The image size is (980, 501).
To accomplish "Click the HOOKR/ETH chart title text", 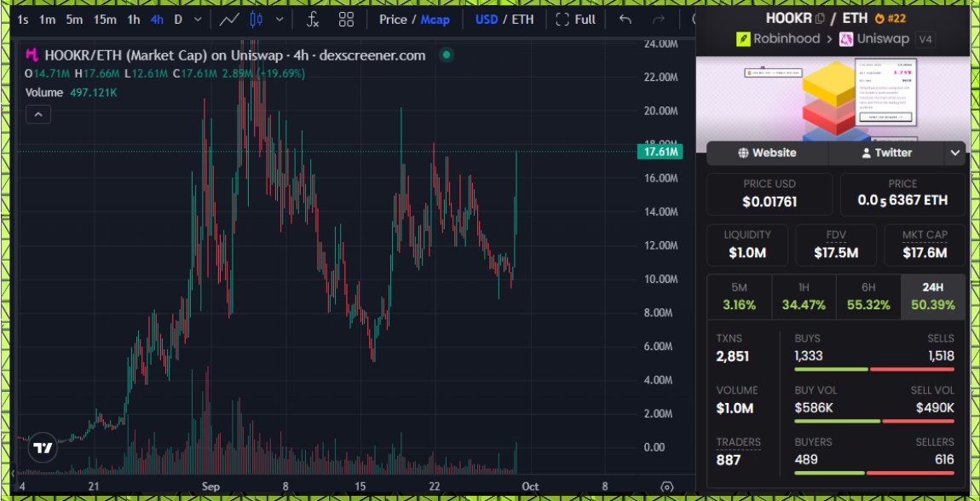I will click(235, 55).
